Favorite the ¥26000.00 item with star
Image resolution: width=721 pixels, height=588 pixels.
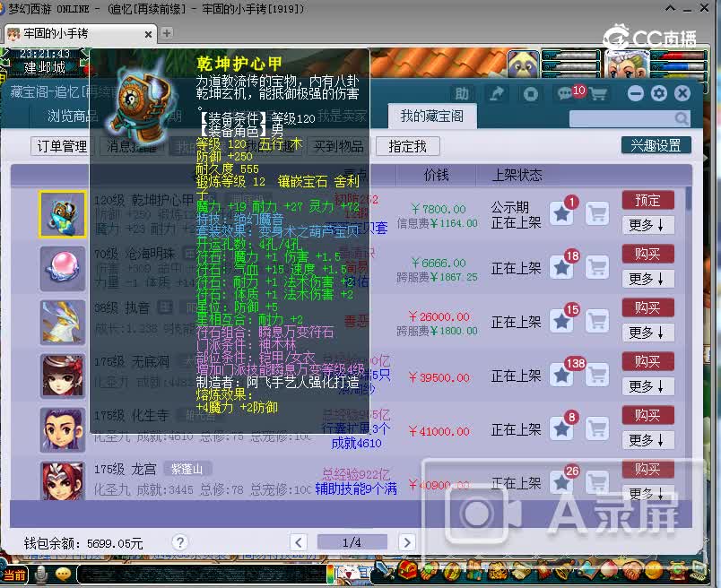pyautogui.click(x=561, y=321)
